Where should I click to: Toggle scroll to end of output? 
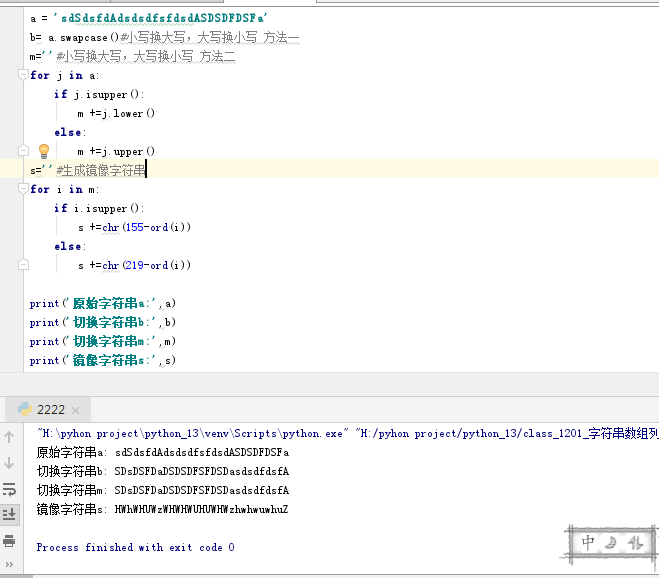tap(9, 514)
